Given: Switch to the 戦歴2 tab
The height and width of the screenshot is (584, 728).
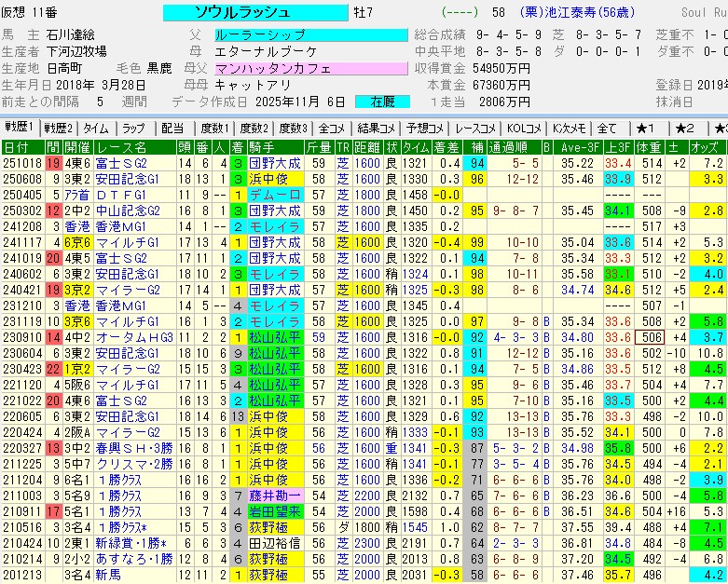Looking at the screenshot, I should pyautogui.click(x=59, y=129).
